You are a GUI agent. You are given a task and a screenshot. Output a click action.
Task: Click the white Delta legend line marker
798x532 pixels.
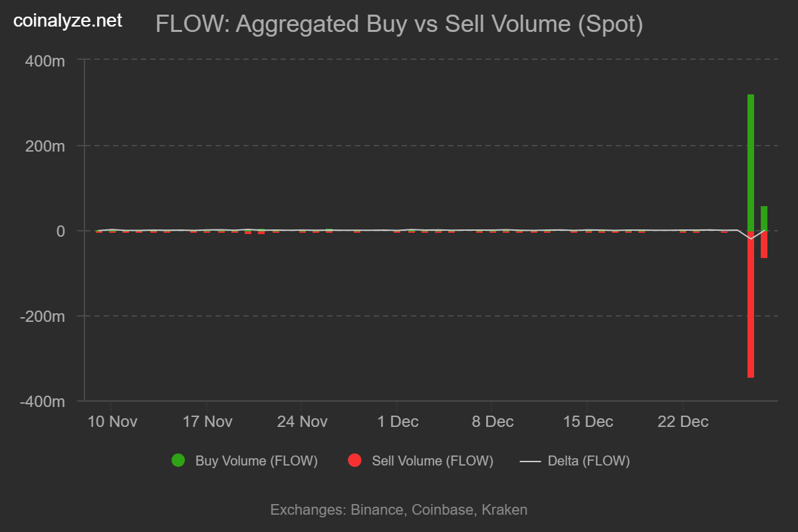point(530,461)
